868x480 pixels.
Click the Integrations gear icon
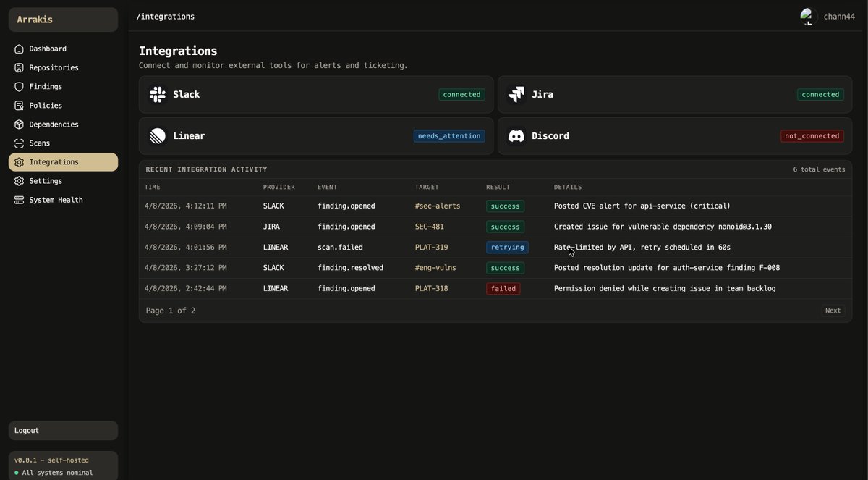click(20, 162)
